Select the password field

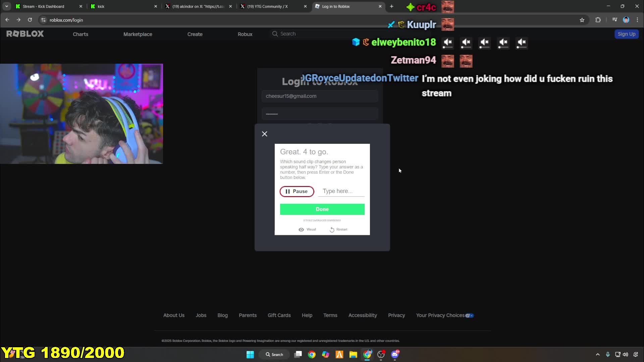[x=320, y=114]
